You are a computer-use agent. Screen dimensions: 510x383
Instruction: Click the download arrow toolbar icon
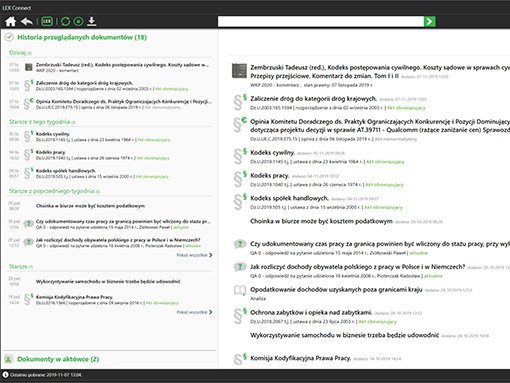click(x=91, y=22)
